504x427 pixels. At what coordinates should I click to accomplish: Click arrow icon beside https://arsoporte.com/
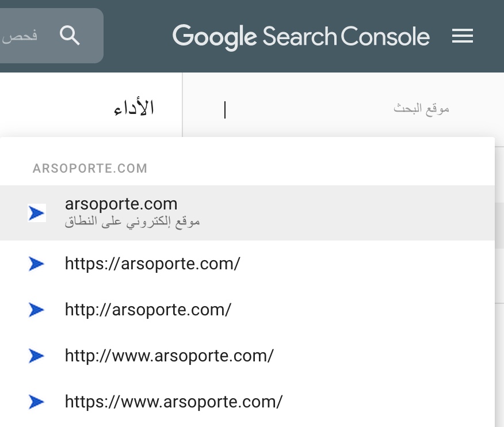tap(36, 264)
